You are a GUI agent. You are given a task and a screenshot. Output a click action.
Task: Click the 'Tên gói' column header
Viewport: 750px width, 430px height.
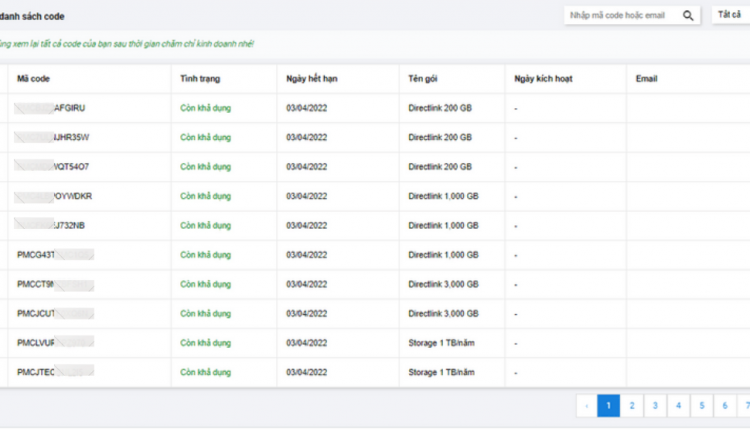(423, 79)
